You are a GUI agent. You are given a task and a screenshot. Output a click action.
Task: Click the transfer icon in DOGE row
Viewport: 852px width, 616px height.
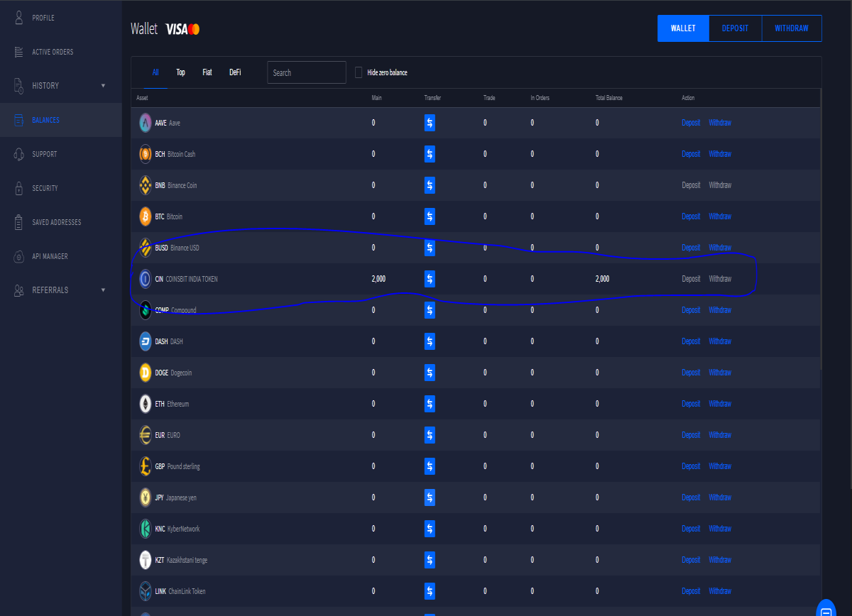430,373
